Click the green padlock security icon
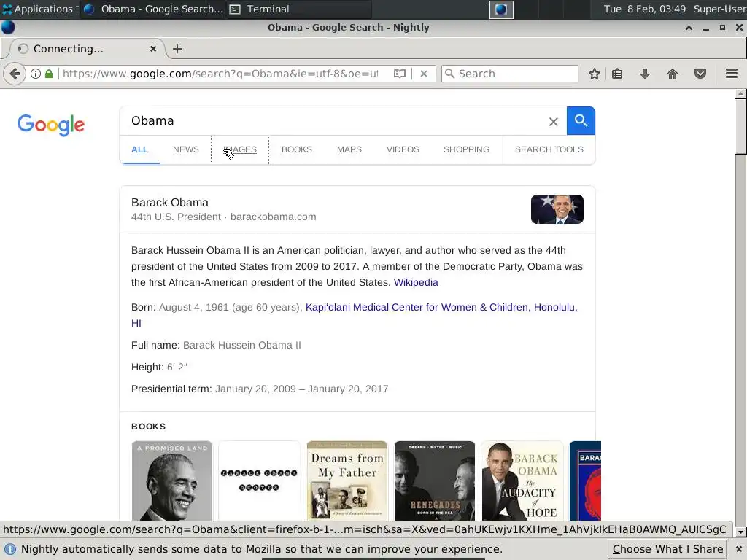This screenshot has width=747, height=560. 49,74
